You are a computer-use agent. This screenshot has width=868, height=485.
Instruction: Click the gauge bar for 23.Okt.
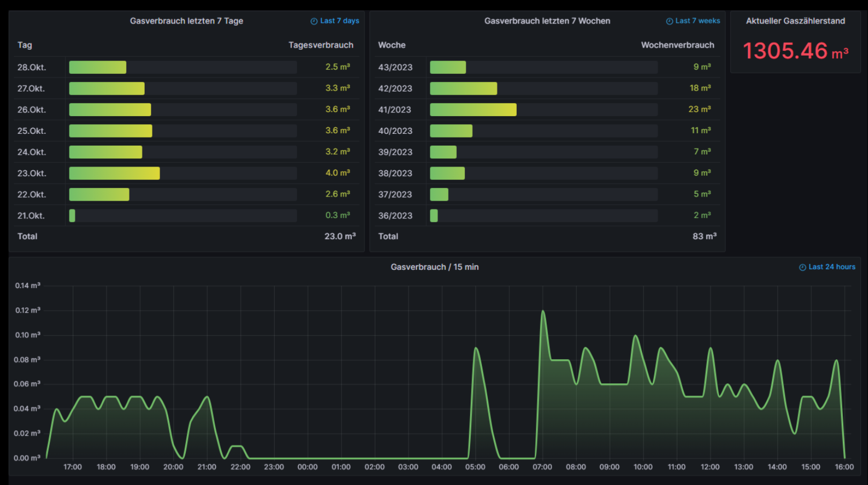pyautogui.click(x=183, y=173)
